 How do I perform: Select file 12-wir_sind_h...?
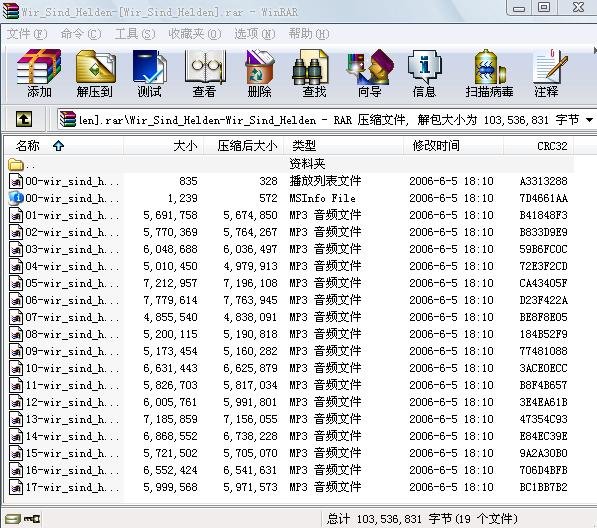click(72, 402)
